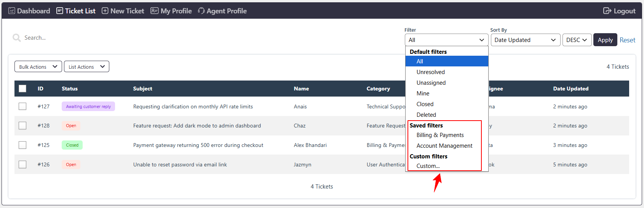Screen dimensions: 644x208
Task: Click customer name Chaz
Action: click(x=300, y=126)
